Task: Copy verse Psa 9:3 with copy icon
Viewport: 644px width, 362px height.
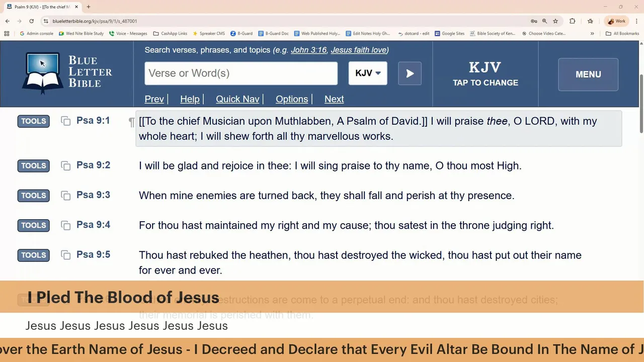Action: (x=65, y=196)
